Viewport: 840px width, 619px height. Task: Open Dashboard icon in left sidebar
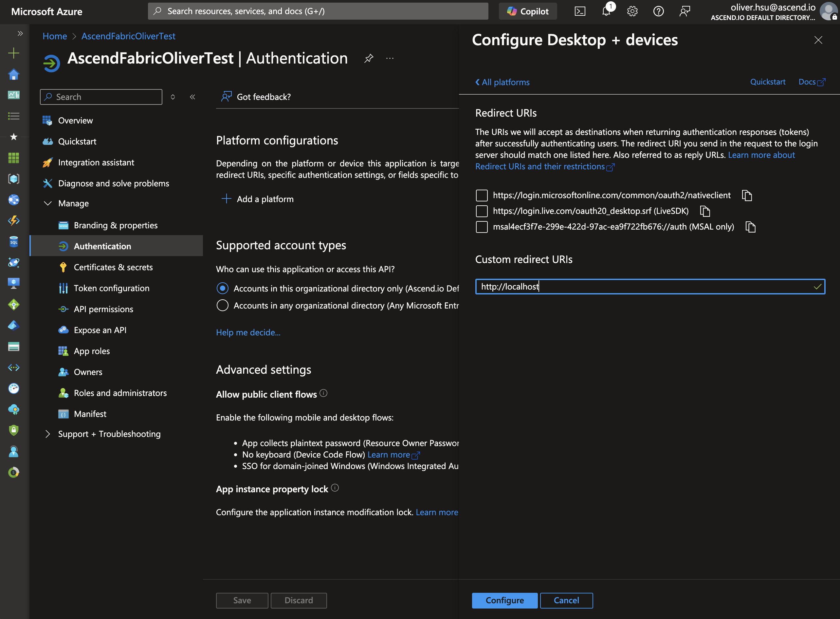tap(14, 95)
